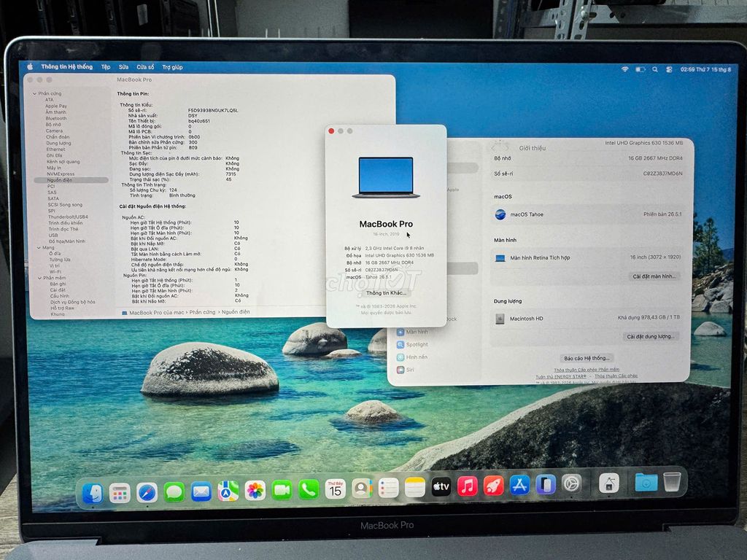Open Music app in Dock
This screenshot has height=560, width=747.
click(468, 486)
